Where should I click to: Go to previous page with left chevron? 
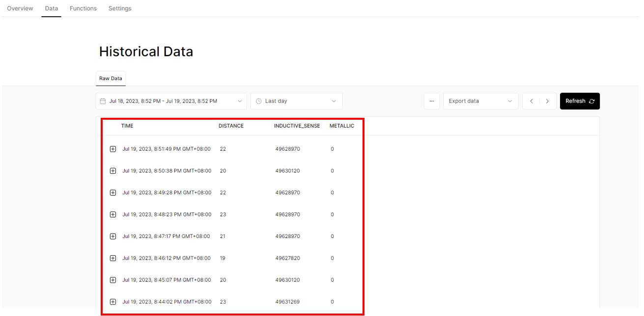click(x=531, y=101)
